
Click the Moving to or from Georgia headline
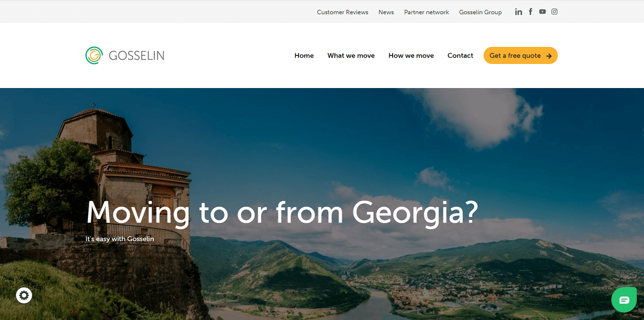282,212
